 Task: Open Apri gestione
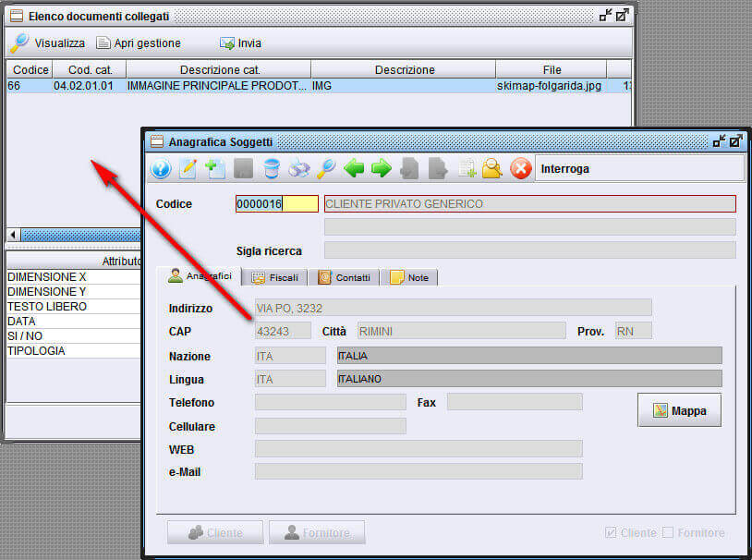click(x=143, y=43)
